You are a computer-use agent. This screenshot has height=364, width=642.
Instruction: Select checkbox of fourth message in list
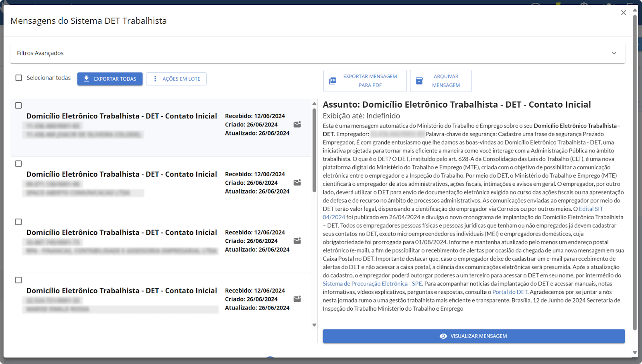(x=18, y=280)
